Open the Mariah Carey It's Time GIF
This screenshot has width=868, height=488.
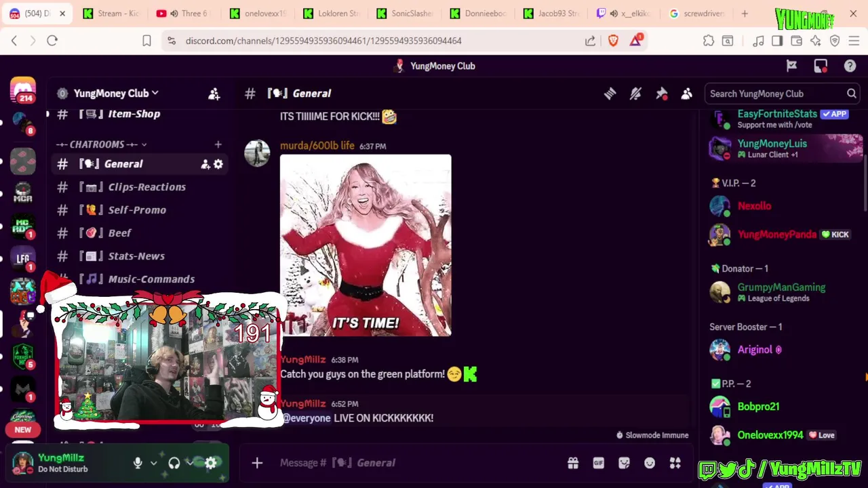tap(366, 245)
